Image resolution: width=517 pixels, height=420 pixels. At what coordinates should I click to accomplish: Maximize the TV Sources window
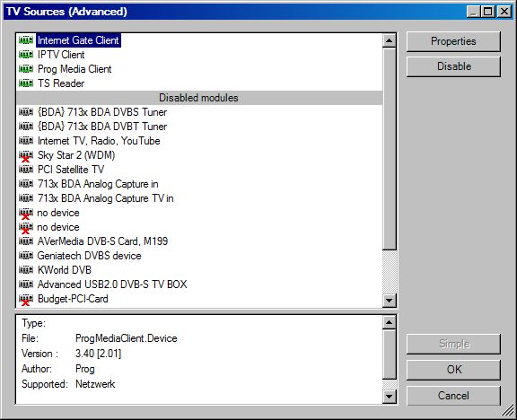click(x=487, y=12)
